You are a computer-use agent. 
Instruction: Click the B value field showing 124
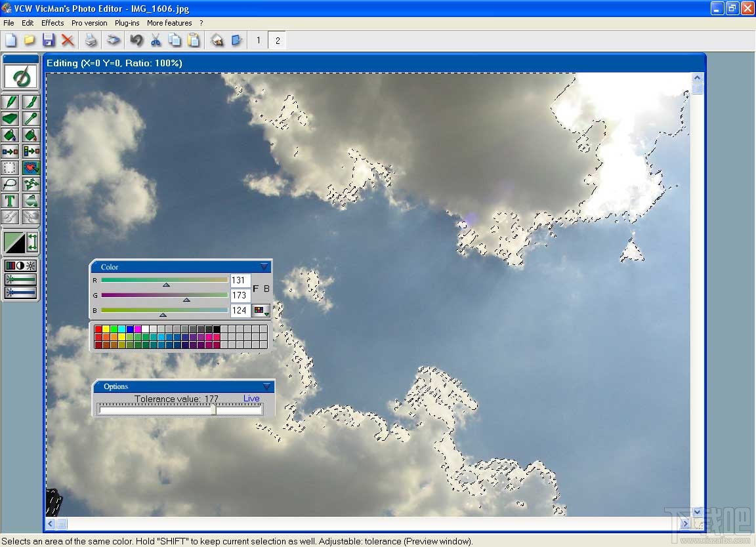tap(240, 310)
